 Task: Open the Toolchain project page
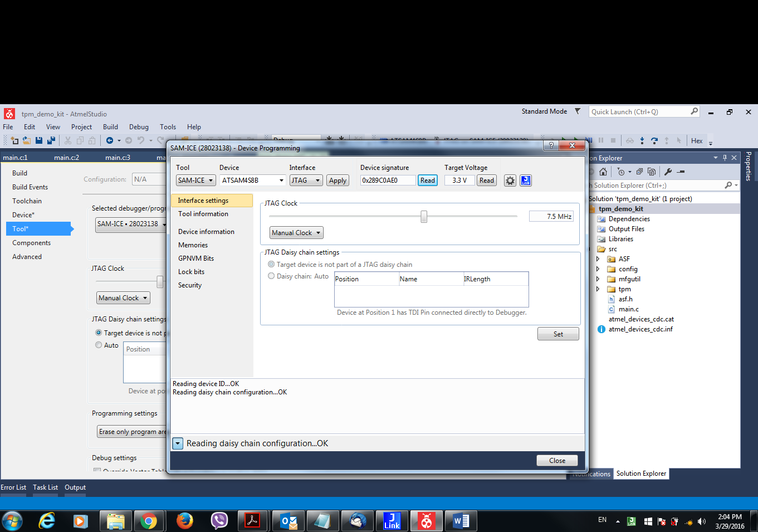pyautogui.click(x=27, y=201)
